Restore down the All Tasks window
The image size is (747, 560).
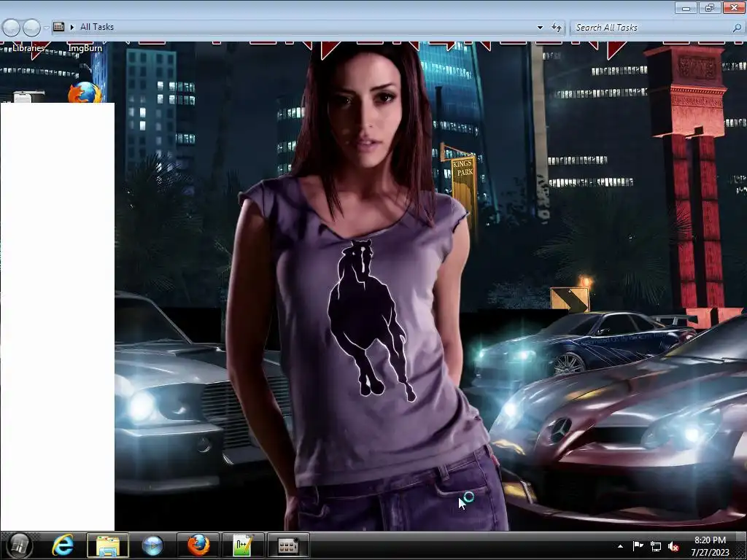point(710,7)
